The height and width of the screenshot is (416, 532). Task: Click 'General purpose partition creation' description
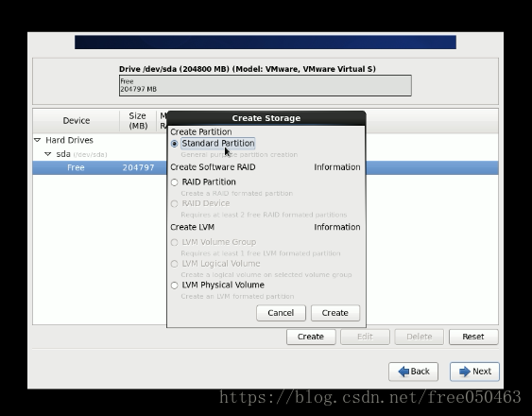click(239, 155)
